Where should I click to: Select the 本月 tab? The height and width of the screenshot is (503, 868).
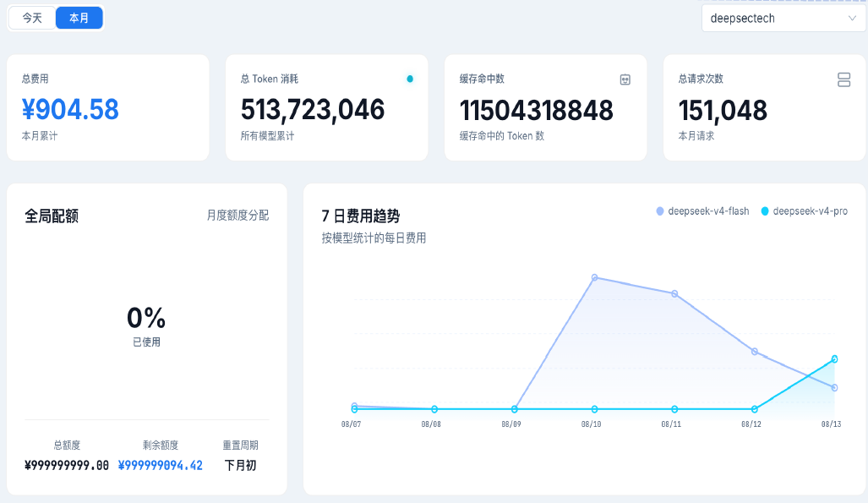pos(79,18)
